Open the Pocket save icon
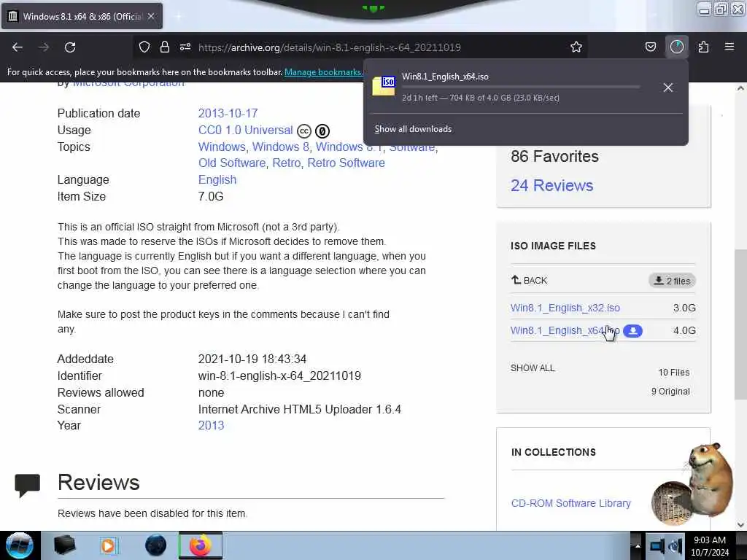This screenshot has height=560, width=747. coord(650,47)
